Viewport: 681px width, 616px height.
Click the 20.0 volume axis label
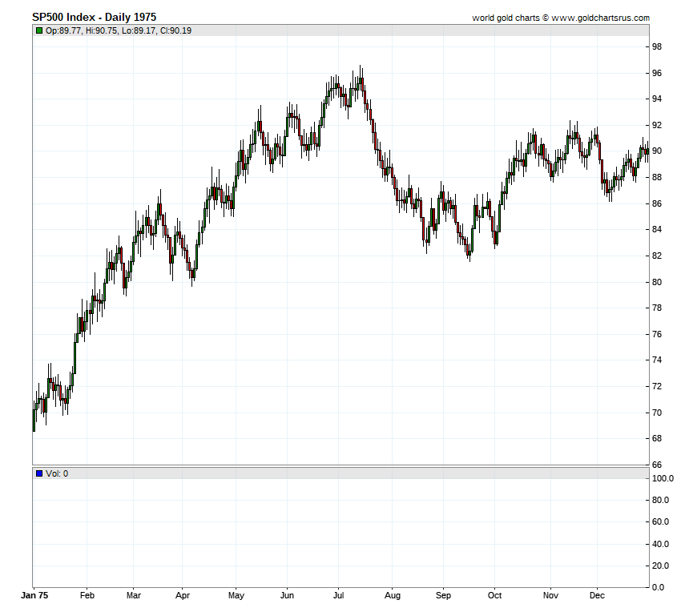coord(661,566)
